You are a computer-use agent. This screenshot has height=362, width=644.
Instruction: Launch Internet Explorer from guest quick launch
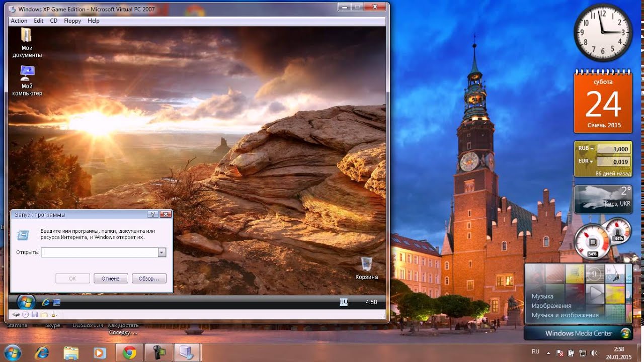tap(46, 302)
